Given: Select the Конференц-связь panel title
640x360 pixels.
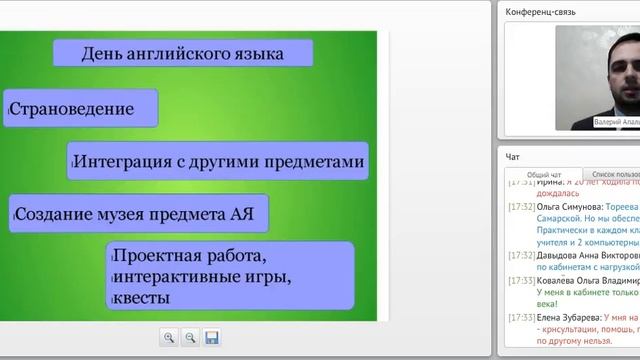Looking at the screenshot, I should [540, 12].
